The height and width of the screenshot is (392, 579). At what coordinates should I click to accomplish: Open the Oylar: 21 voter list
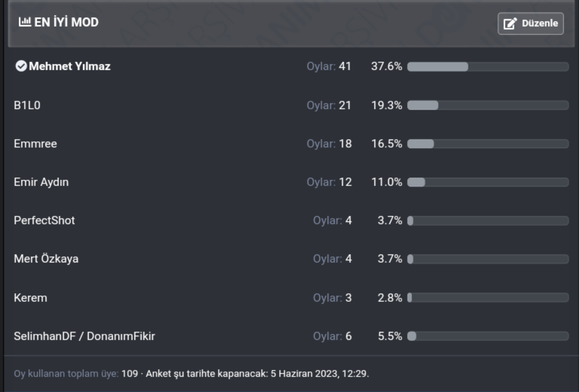point(329,105)
